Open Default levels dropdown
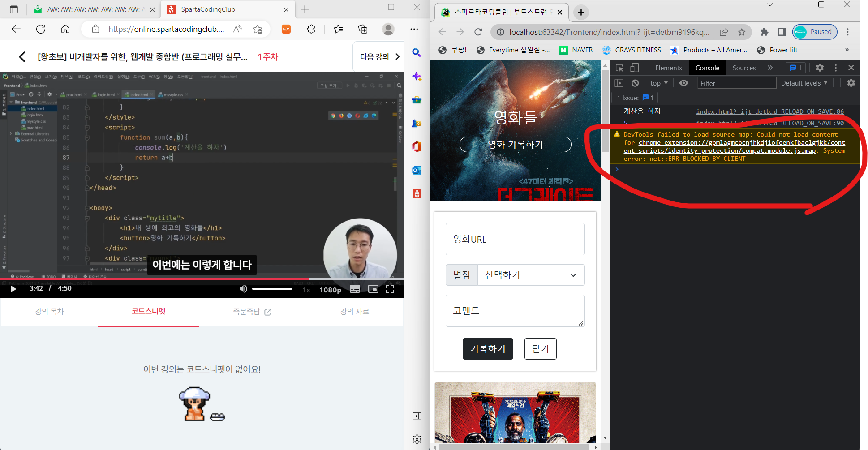868x450 pixels. click(804, 83)
